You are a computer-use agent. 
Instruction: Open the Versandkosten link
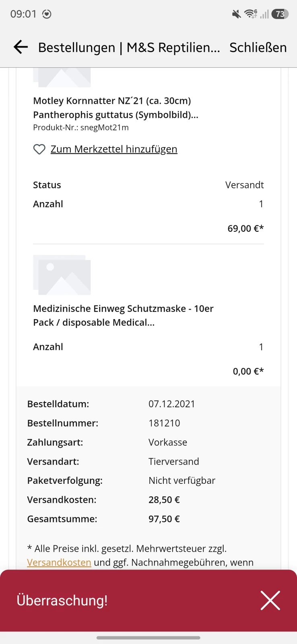point(59,562)
